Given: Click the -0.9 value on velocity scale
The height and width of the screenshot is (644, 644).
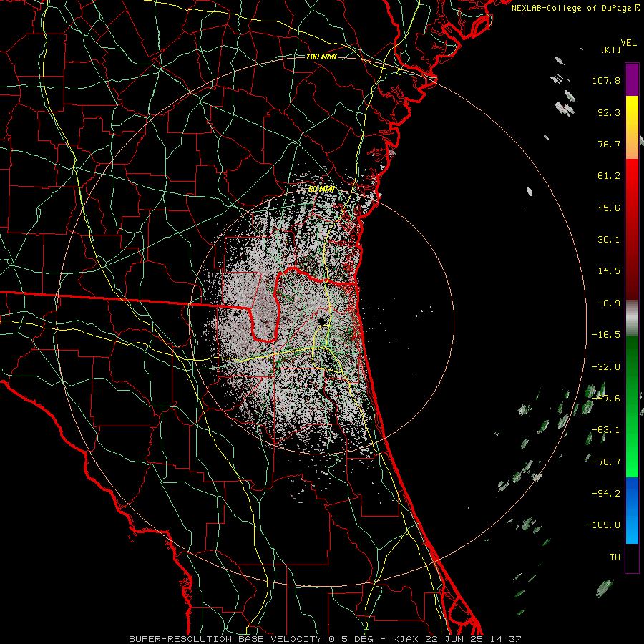Looking at the screenshot, I should [609, 303].
